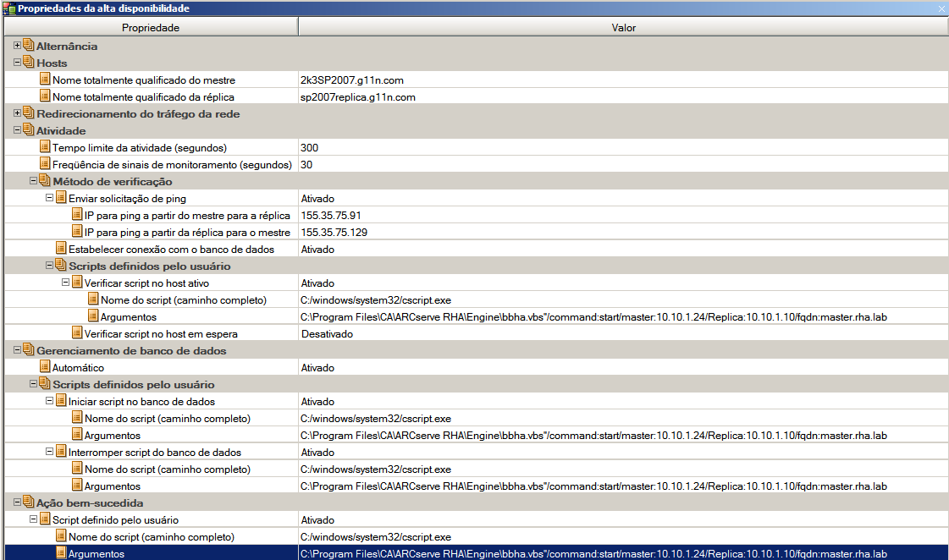
Task: Select Nome do script under Interromper script
Action: click(167, 469)
